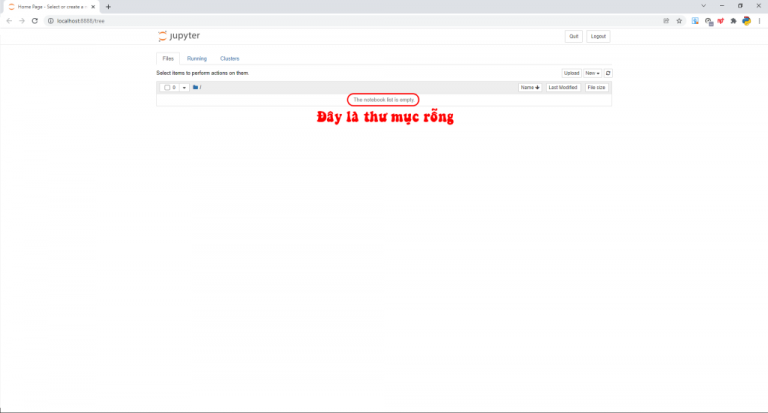Viewport: 768px width, 413px height.
Task: Tick the select-all items checkbox
Action: (167, 88)
